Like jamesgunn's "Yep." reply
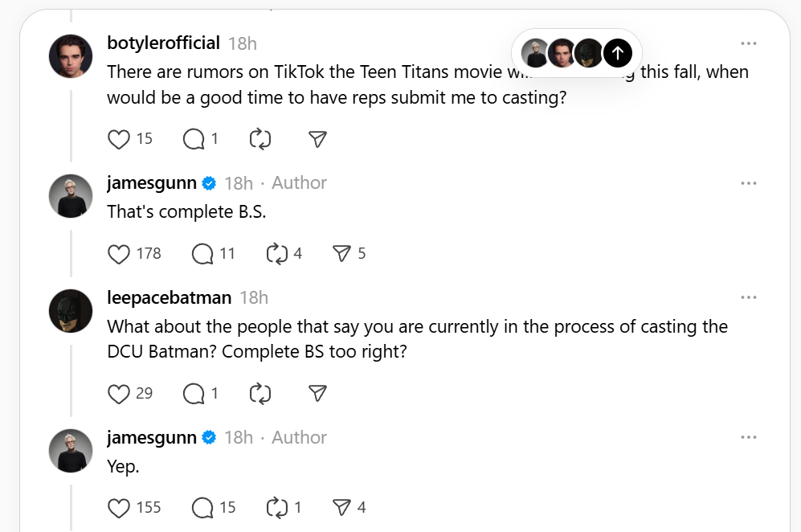 119,508
